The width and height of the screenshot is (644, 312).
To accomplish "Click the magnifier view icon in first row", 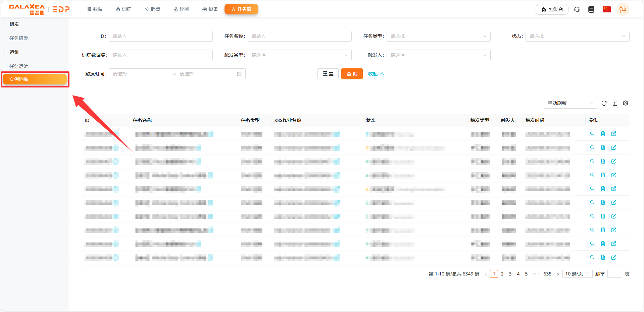I will [x=592, y=134].
